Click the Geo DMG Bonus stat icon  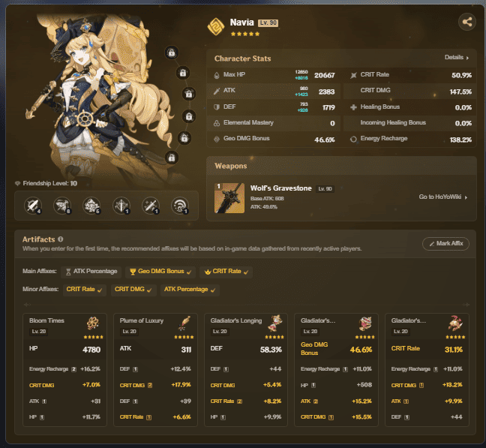pyautogui.click(x=217, y=140)
